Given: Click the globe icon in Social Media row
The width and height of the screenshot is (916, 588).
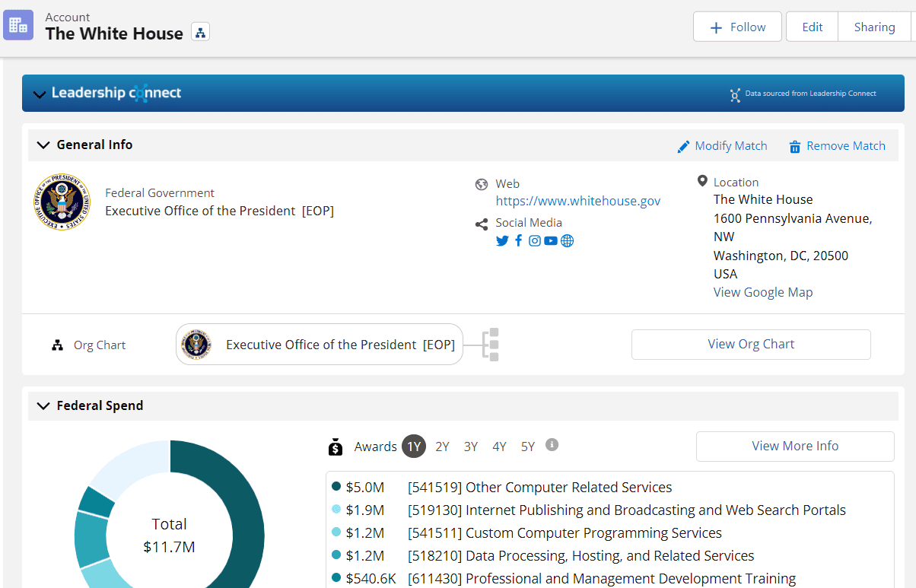Looking at the screenshot, I should (567, 241).
